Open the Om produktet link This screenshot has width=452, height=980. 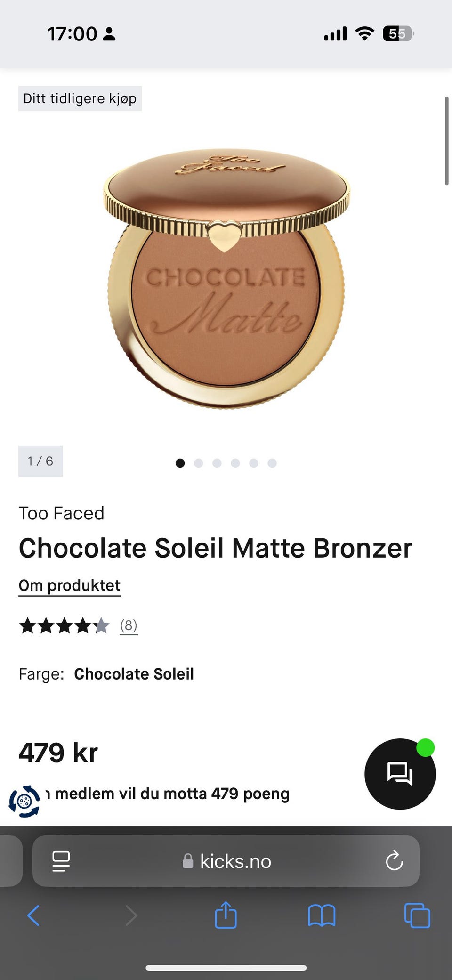tap(70, 585)
